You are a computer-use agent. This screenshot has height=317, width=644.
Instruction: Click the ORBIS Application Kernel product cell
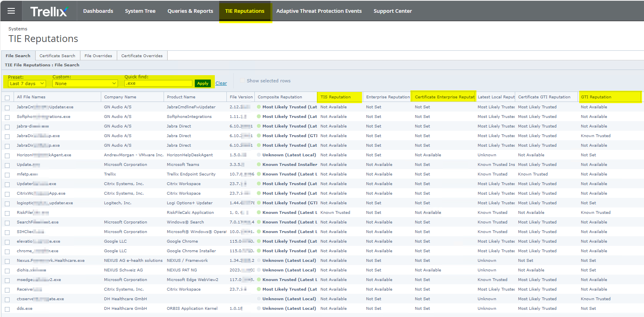(x=192, y=309)
